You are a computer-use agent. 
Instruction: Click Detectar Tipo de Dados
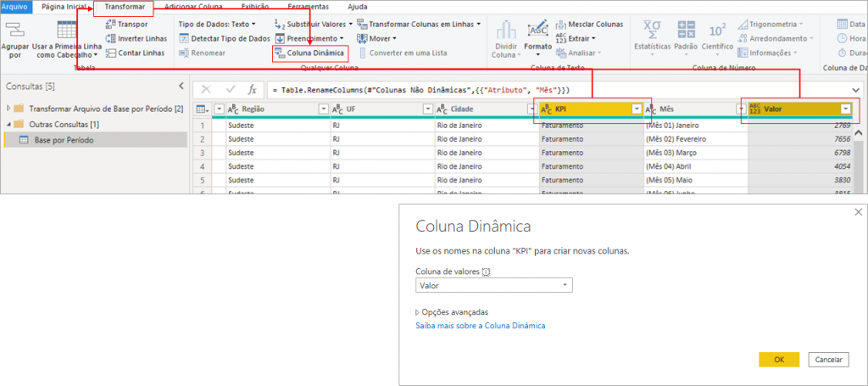pos(224,38)
